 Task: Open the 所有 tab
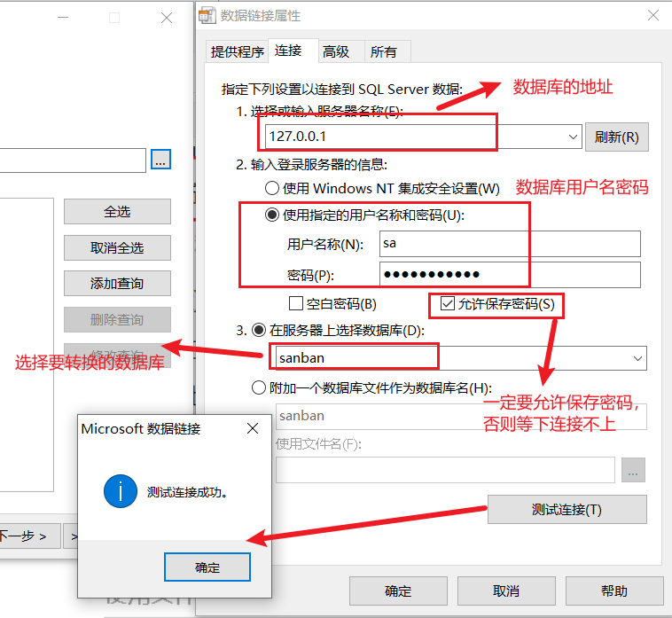click(x=387, y=51)
